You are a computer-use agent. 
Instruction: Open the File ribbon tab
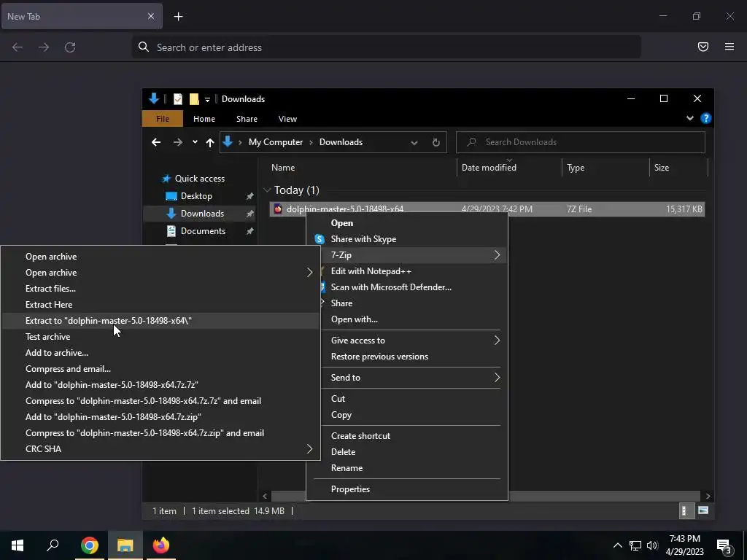pos(163,119)
